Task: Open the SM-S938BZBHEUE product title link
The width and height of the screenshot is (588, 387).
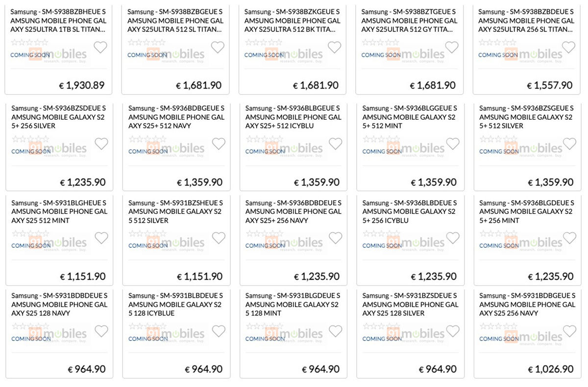Action: coord(58,21)
